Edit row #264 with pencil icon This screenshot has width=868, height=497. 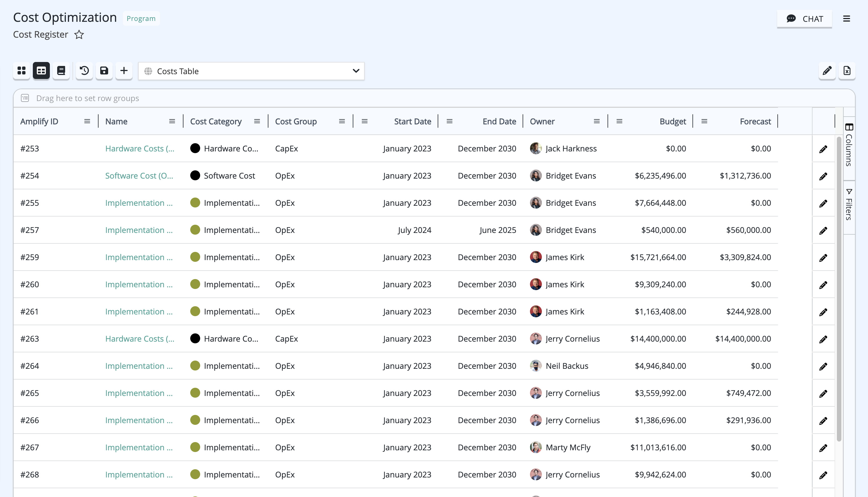[823, 366]
